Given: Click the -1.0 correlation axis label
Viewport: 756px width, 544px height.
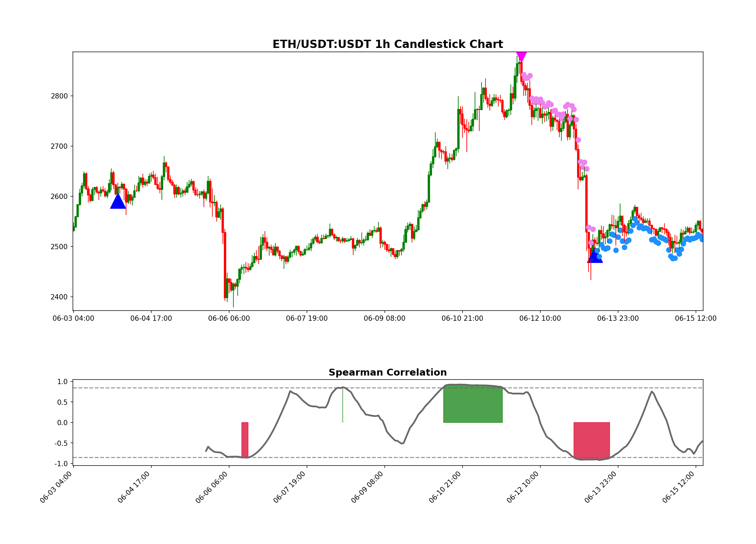Looking at the screenshot, I should point(61,464).
